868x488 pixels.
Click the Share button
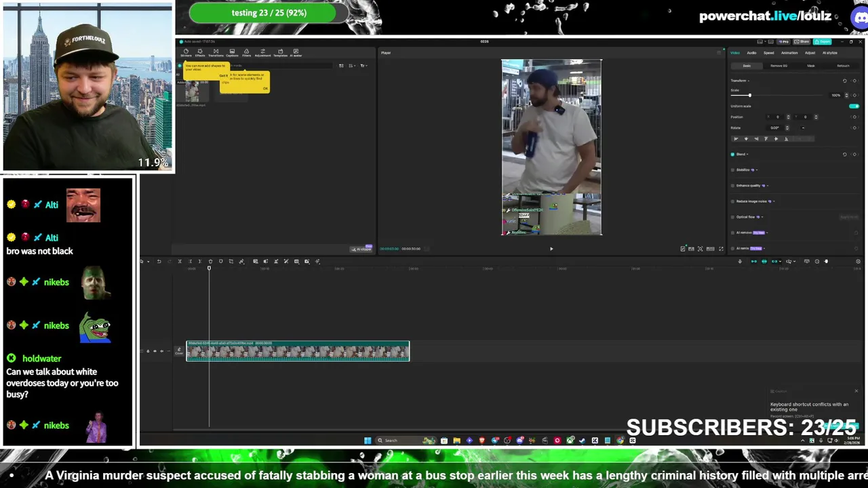click(802, 42)
